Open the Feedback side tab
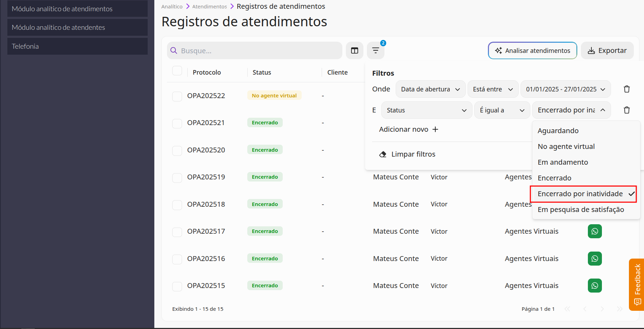The height and width of the screenshot is (329, 644). pyautogui.click(x=637, y=285)
